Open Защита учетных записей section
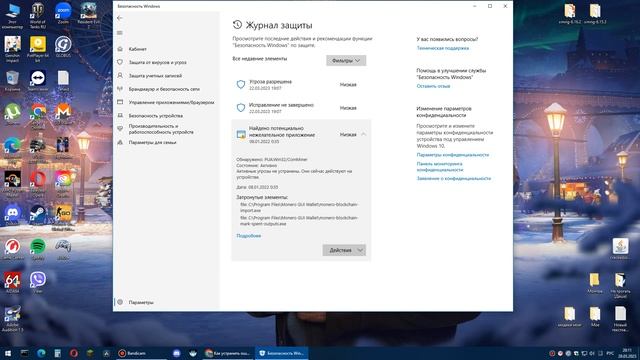Viewport: 640px width, 360px height. tap(155, 76)
